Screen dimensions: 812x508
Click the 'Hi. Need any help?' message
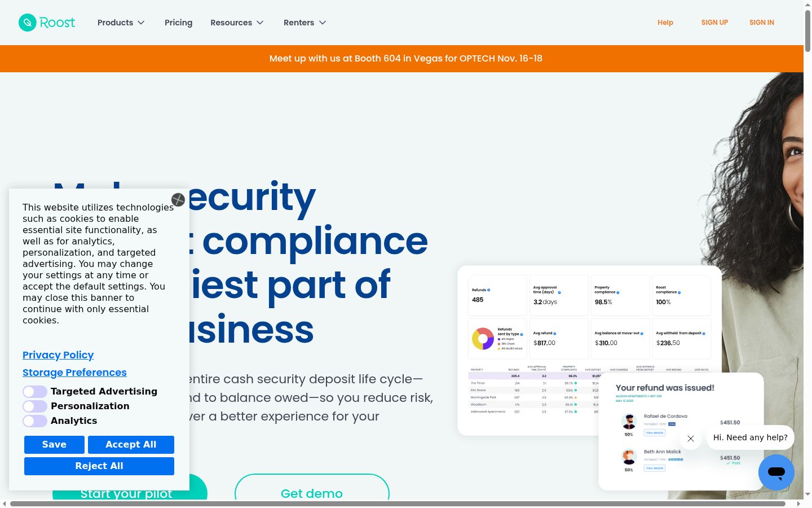tap(750, 437)
